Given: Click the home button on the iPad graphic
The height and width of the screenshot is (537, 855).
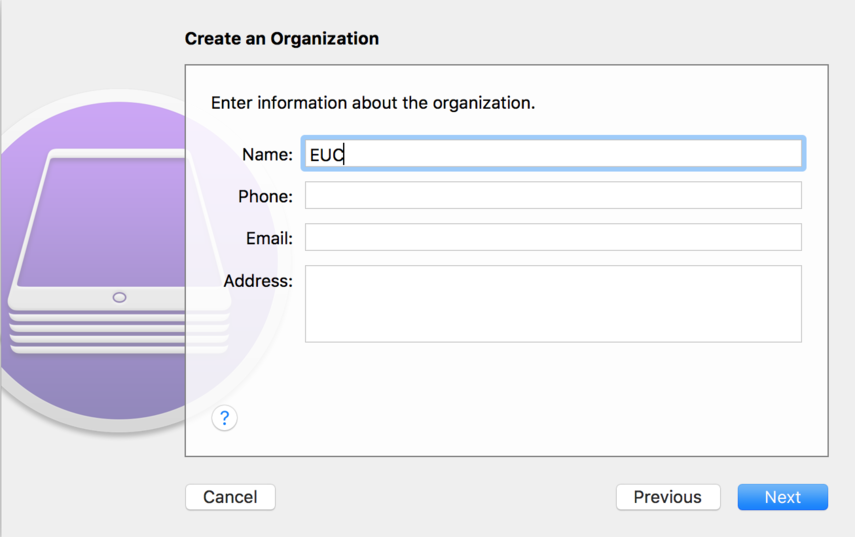Looking at the screenshot, I should pos(119,297).
